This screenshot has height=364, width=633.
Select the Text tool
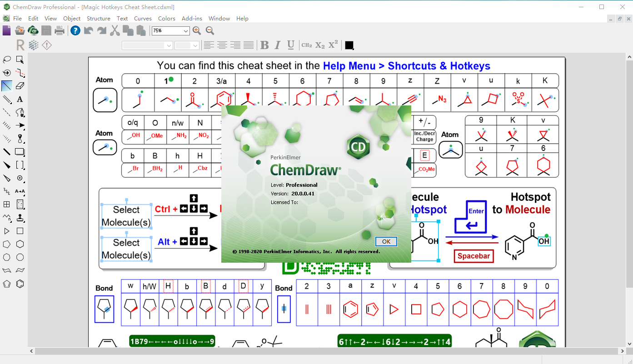[x=20, y=99]
